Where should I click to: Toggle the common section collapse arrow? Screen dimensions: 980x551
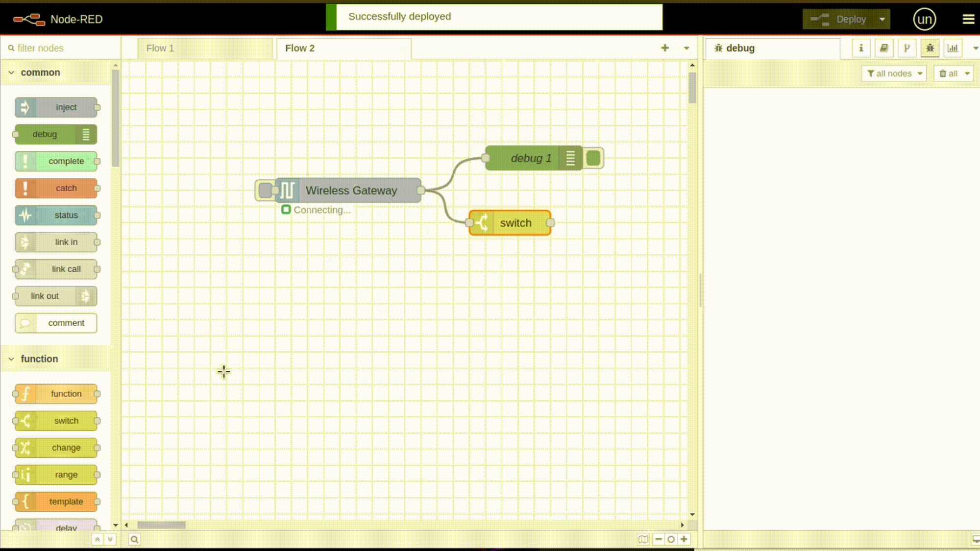(11, 72)
